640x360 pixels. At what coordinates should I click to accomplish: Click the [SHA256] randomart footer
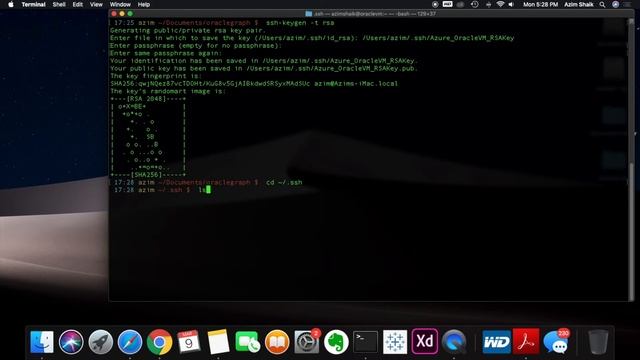click(148, 175)
